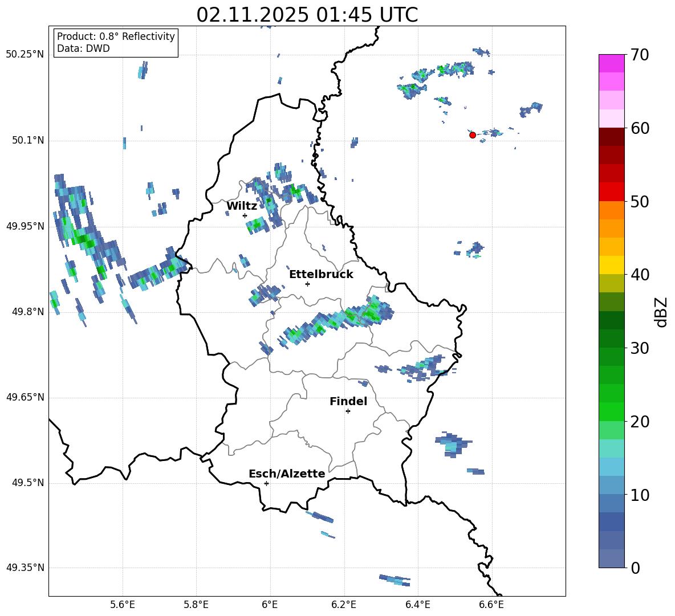
Task: Click the dBZ colorbar axis label
Action: pyautogui.click(x=661, y=312)
